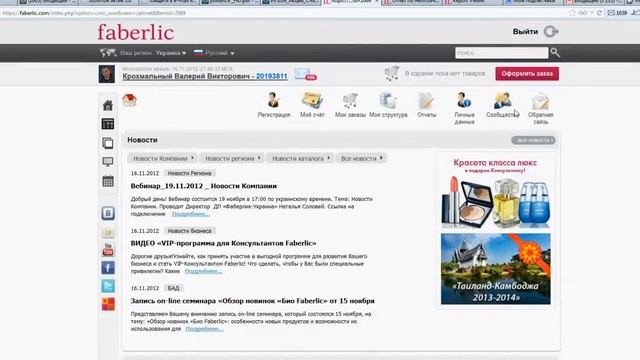
Task: Open the home icon in left sidebar
Action: click(108, 105)
